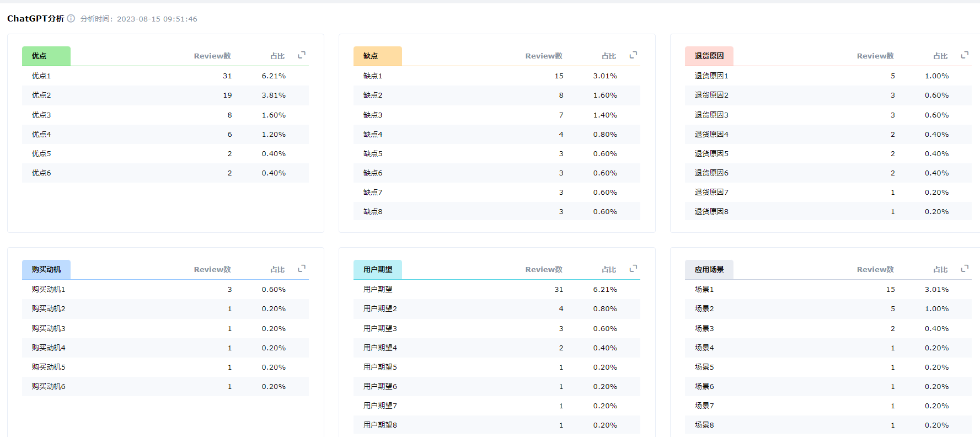The image size is (980, 437).
Task: Click the 缺点1 row label
Action: tap(373, 76)
